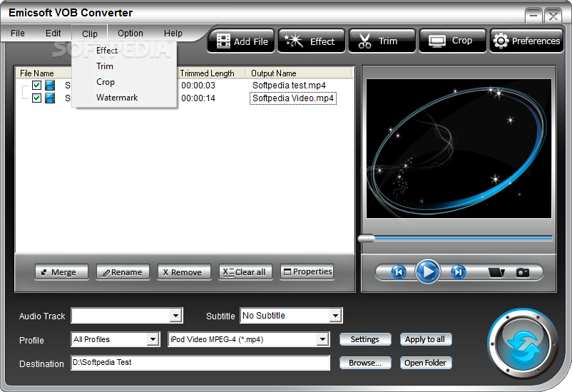Image resolution: width=572 pixels, height=392 pixels.
Task: Click the Merge button
Action: (61, 272)
